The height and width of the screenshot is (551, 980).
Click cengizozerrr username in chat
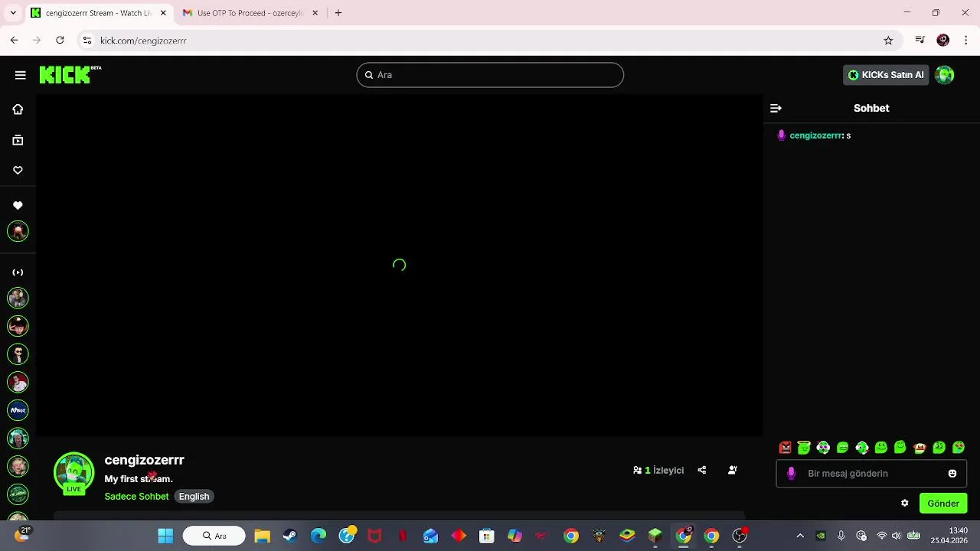pos(816,135)
